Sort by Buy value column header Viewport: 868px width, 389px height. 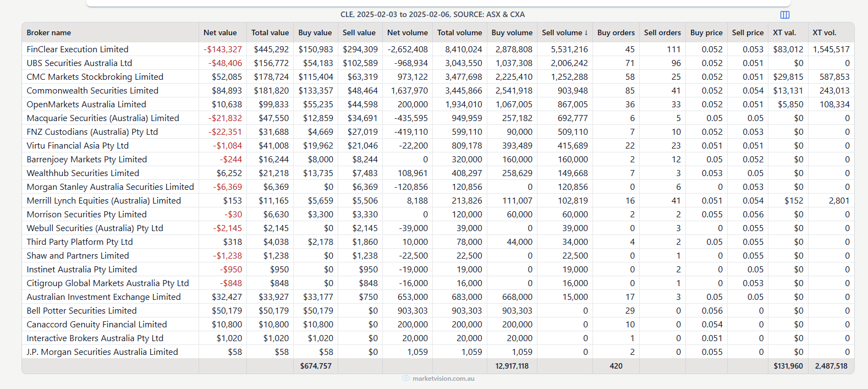click(x=315, y=32)
